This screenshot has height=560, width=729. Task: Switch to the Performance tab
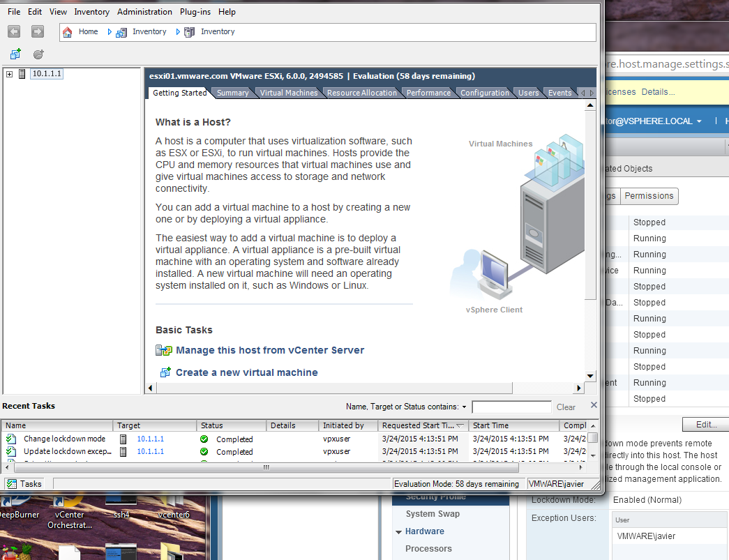click(x=428, y=93)
